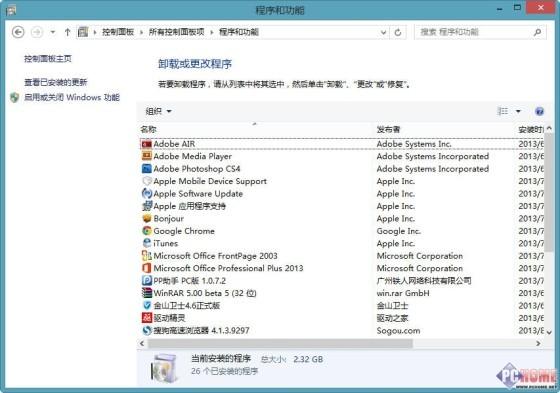560x393 pixels.
Task: Click the Forward navigation arrow
Action: pyautogui.click(x=37, y=32)
